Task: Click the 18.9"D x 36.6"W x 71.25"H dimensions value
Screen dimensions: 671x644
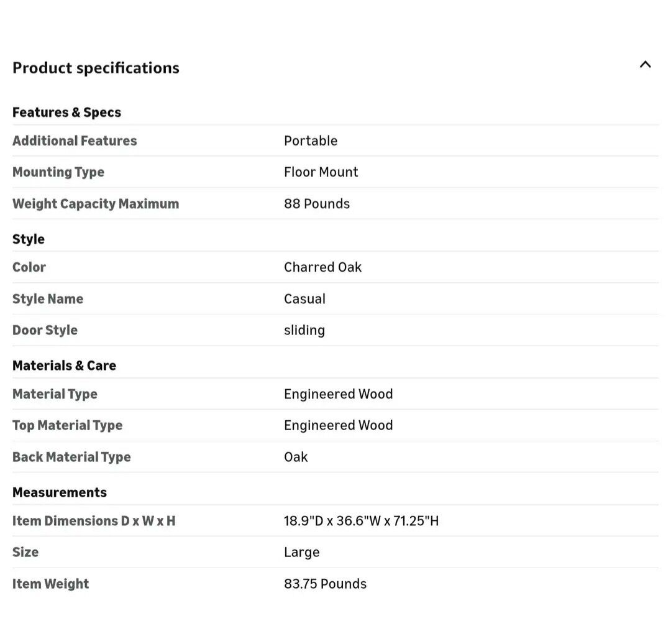Action: (x=361, y=521)
